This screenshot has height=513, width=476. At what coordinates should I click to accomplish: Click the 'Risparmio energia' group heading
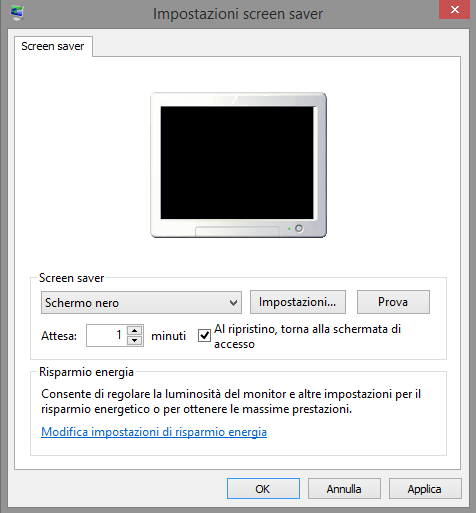pos(86,372)
